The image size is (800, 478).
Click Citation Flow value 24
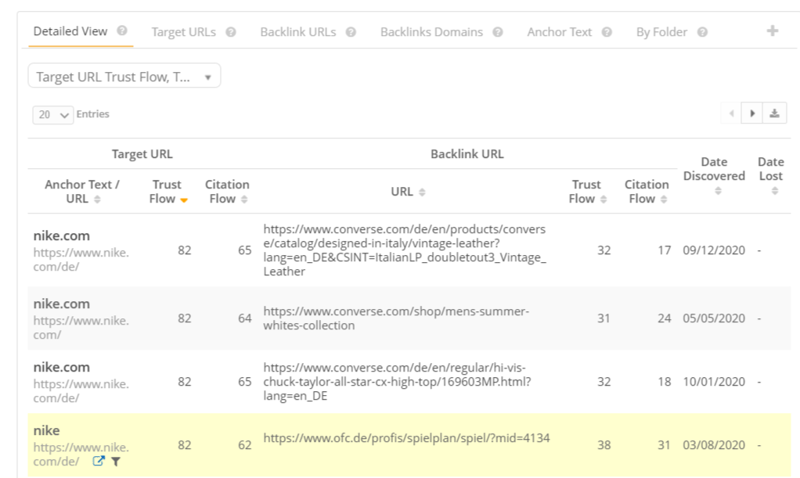[664, 318]
